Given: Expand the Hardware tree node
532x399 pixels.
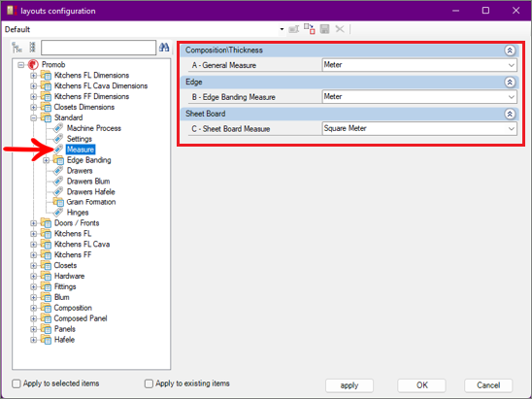Looking at the screenshot, I should (34, 276).
